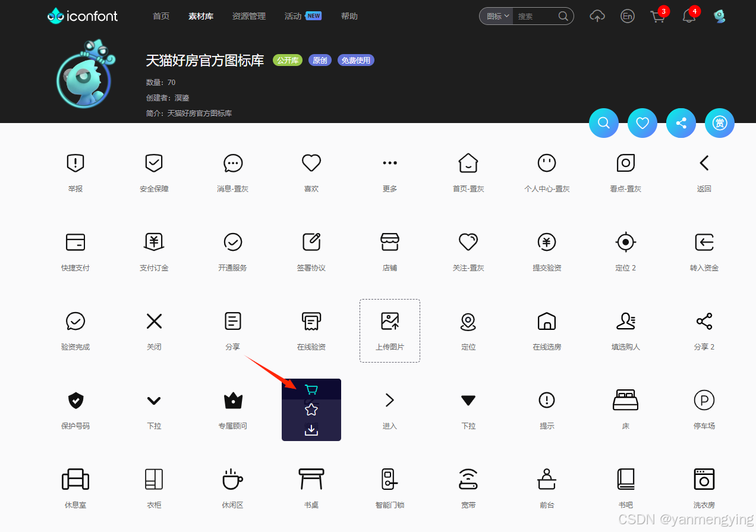This screenshot has width=756, height=532.
Task: Click the round 赏 reward button
Action: click(720, 123)
